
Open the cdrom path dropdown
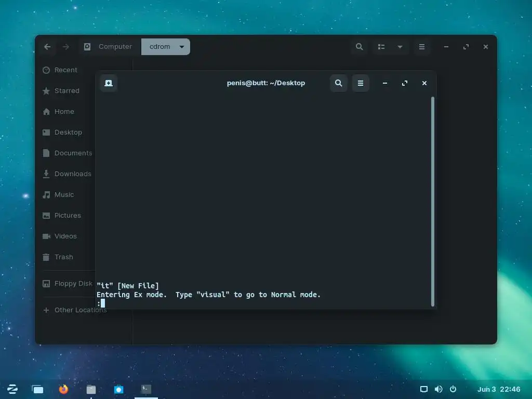click(x=182, y=47)
